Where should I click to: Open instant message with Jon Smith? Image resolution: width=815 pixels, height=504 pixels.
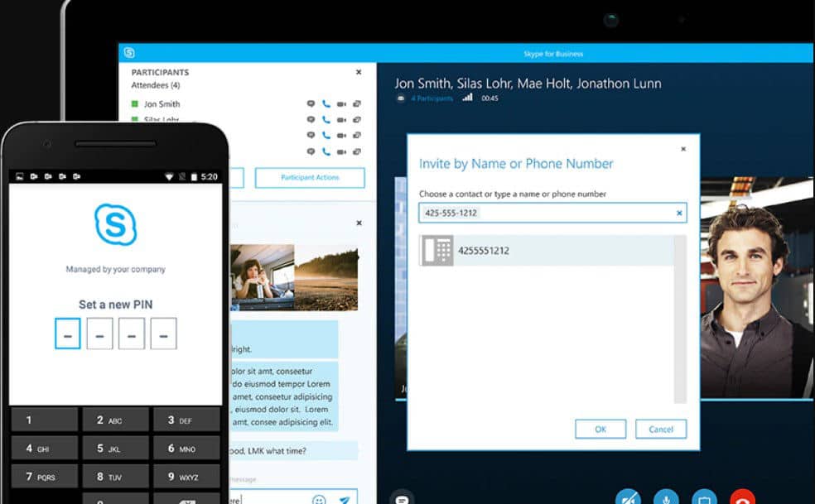[311, 104]
